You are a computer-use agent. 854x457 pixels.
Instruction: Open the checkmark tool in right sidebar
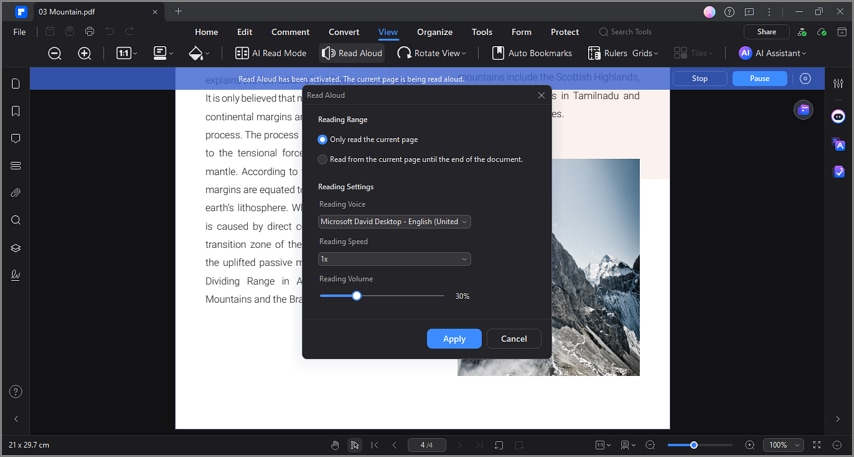click(839, 172)
